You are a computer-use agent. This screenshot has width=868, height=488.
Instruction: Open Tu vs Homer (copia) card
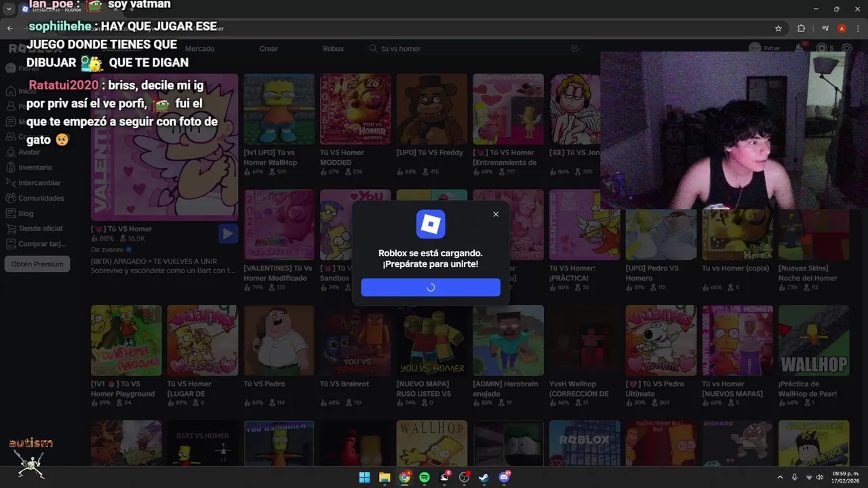click(x=737, y=245)
